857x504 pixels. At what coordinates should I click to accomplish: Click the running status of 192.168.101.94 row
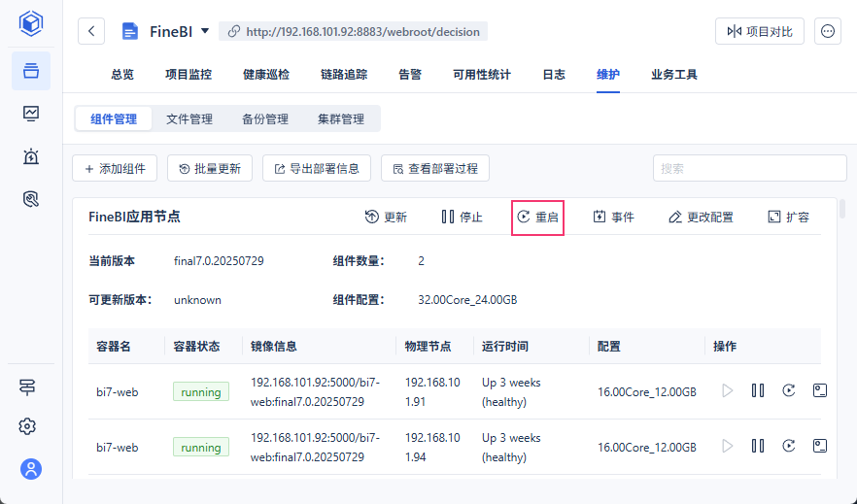pyautogui.click(x=201, y=448)
